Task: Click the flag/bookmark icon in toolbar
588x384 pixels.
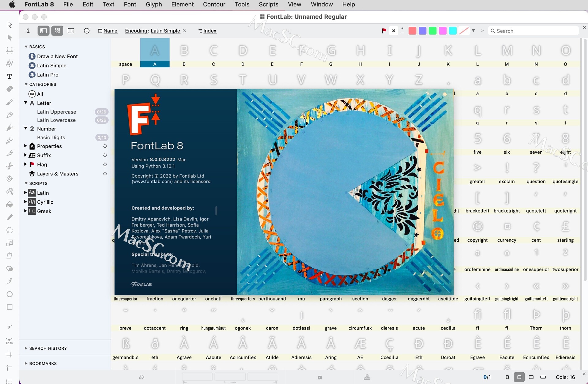Action: 383,30
